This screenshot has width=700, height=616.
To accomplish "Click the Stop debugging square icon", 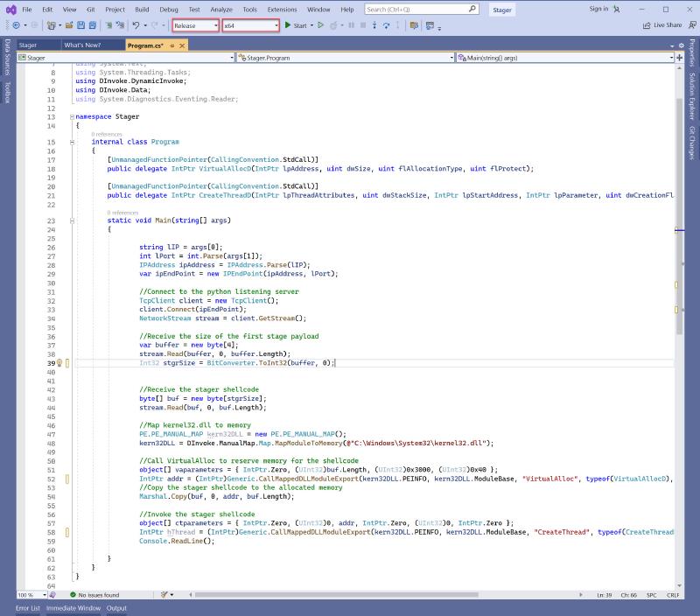I will pyautogui.click(x=363, y=25).
